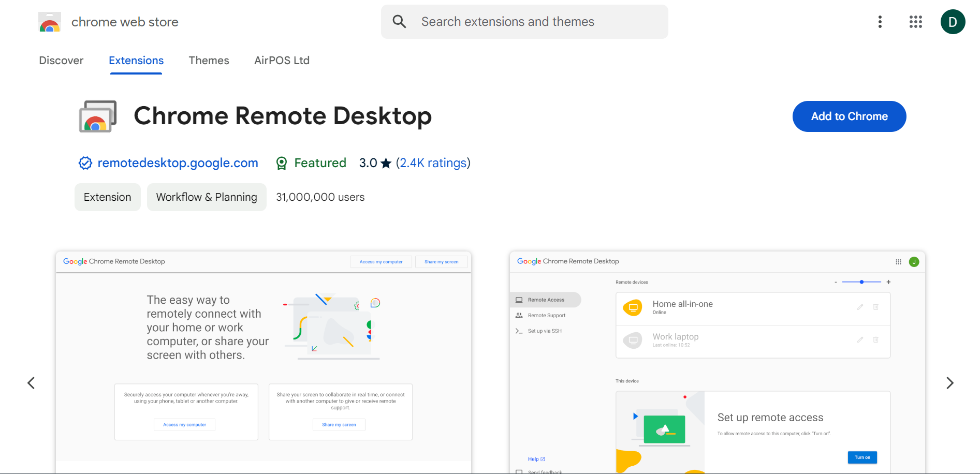The height and width of the screenshot is (474, 980).
Task: Click the Chrome Remote Desktop extension icon
Action: [x=98, y=116]
